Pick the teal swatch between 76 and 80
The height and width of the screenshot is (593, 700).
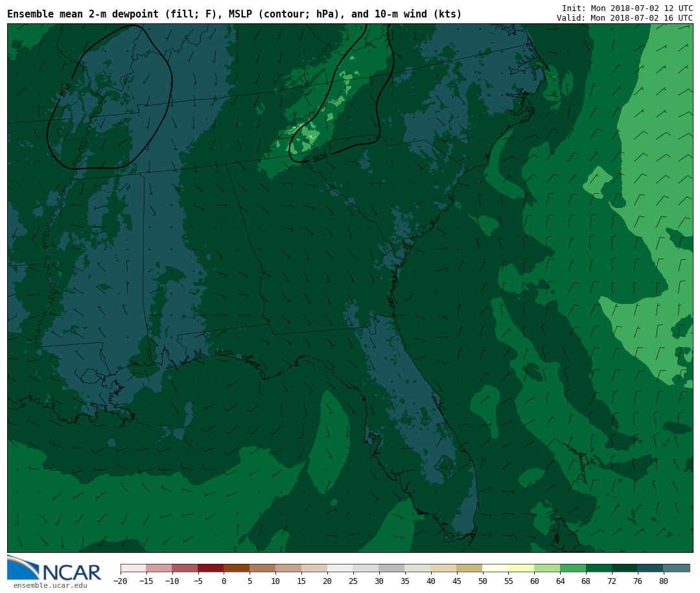[x=651, y=568]
